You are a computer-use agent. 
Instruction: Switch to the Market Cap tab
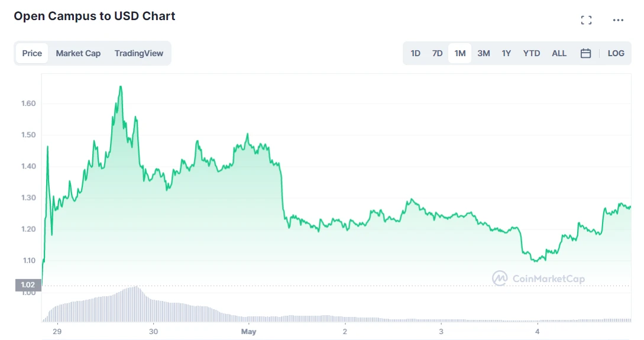click(x=78, y=53)
